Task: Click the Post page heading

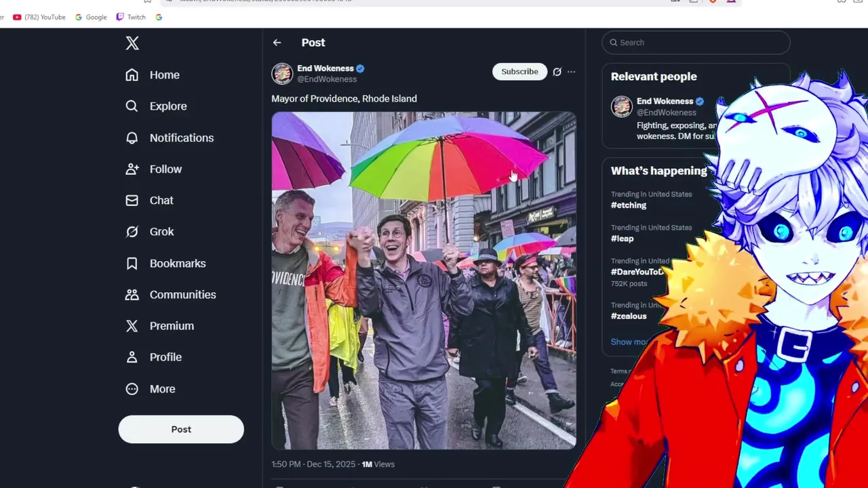Action: pos(313,43)
